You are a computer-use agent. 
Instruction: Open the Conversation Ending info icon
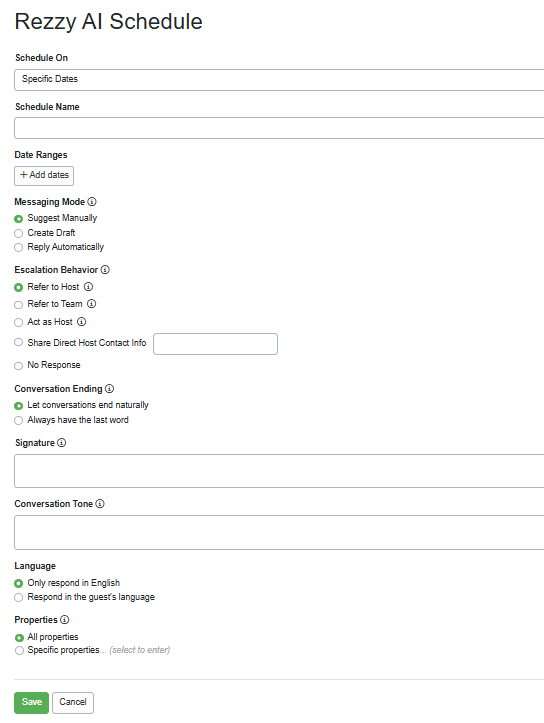point(109,389)
